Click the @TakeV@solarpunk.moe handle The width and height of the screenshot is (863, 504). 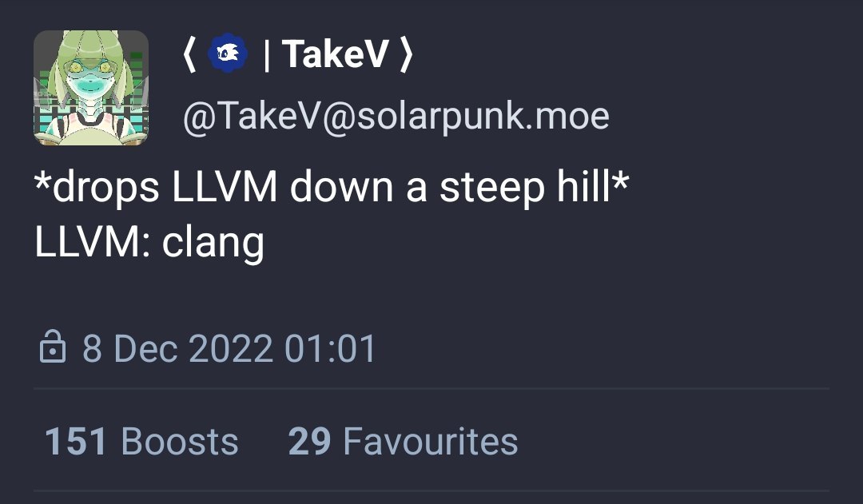tap(396, 117)
